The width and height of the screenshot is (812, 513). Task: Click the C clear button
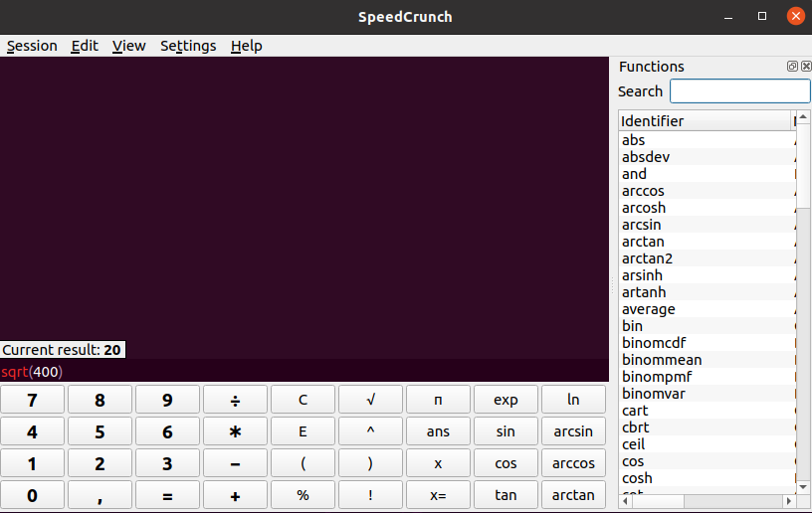click(303, 400)
